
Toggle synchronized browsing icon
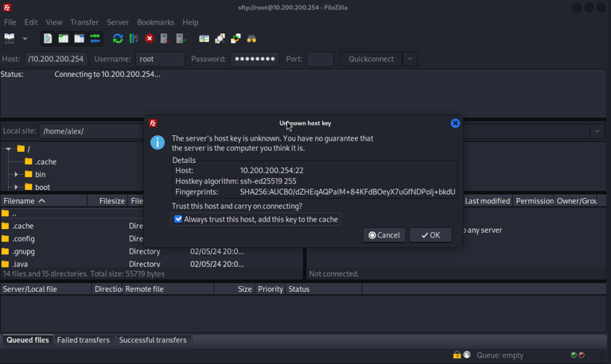tap(235, 38)
